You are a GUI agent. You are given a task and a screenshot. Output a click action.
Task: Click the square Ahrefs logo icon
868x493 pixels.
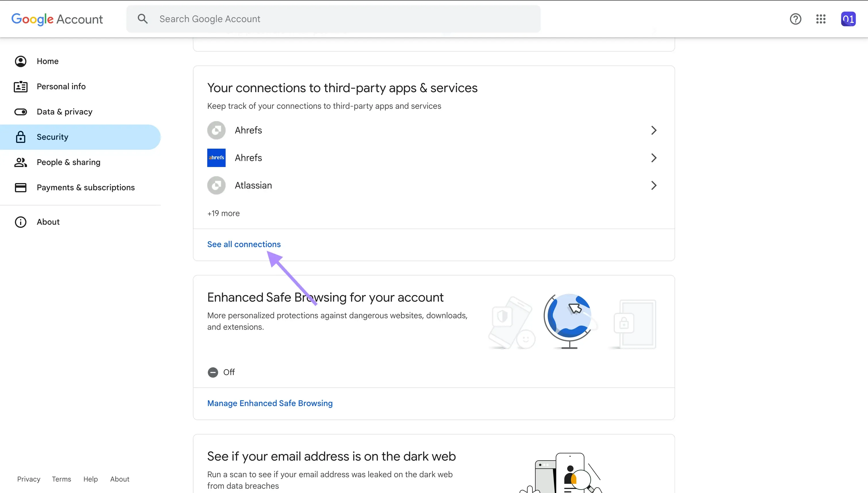pyautogui.click(x=216, y=158)
